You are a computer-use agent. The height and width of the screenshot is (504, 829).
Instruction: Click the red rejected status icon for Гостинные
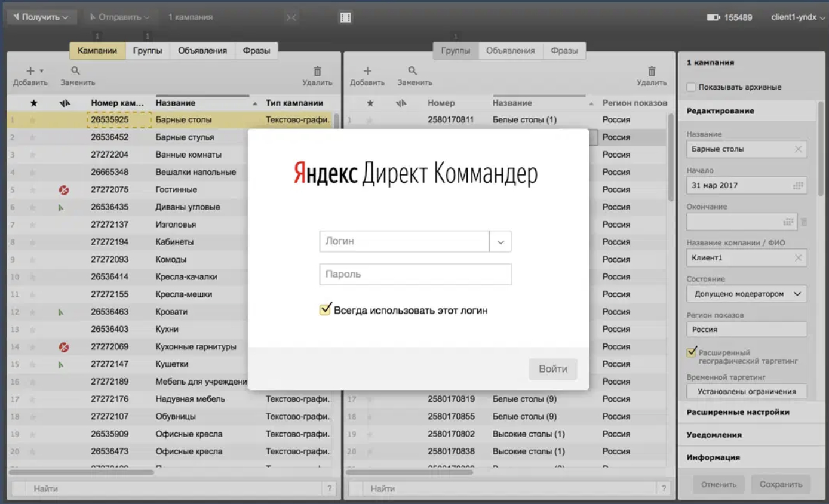click(x=64, y=190)
